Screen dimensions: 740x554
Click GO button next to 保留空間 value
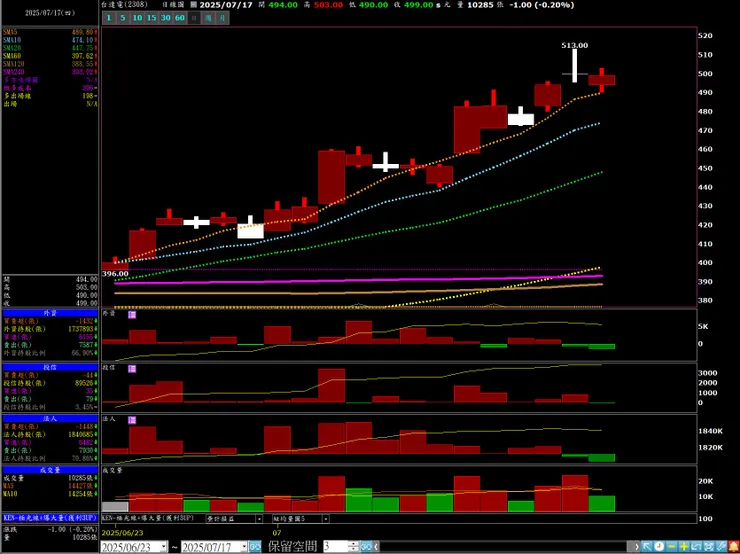tap(366, 547)
